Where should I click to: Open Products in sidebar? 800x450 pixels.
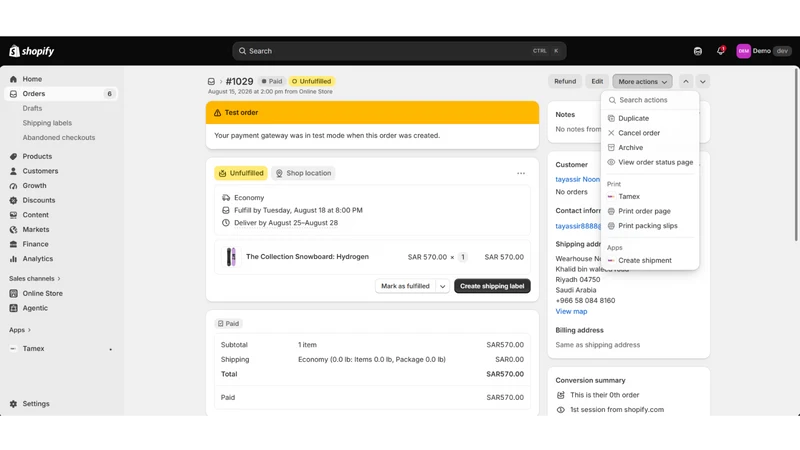[37, 157]
